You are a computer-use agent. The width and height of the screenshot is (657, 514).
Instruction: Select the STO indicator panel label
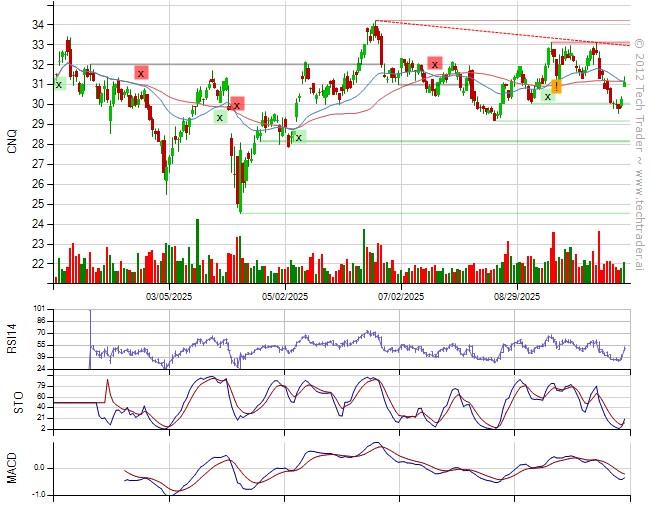pos(11,402)
